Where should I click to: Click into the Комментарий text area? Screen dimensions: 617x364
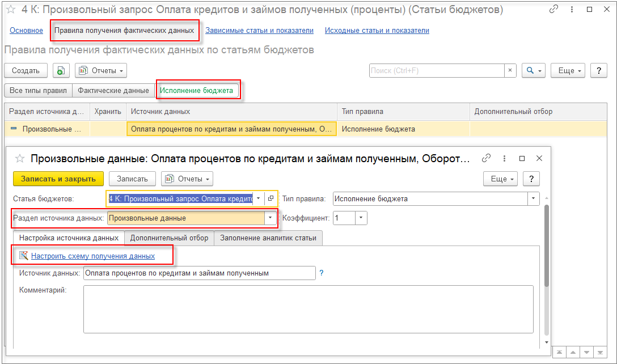point(308,310)
